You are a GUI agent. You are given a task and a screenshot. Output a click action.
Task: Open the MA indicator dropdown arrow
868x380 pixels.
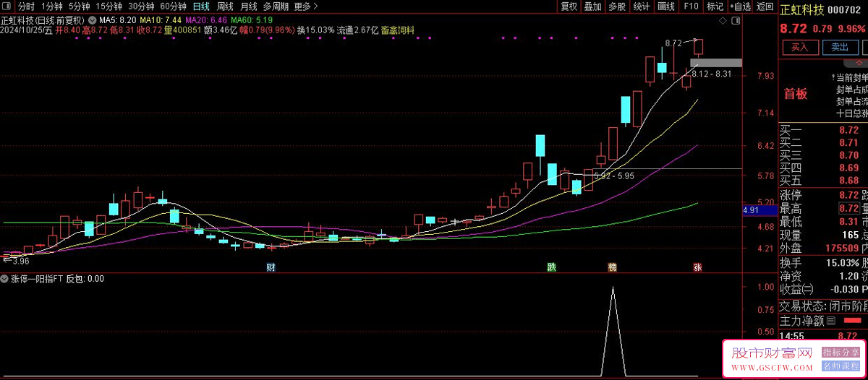click(x=93, y=20)
